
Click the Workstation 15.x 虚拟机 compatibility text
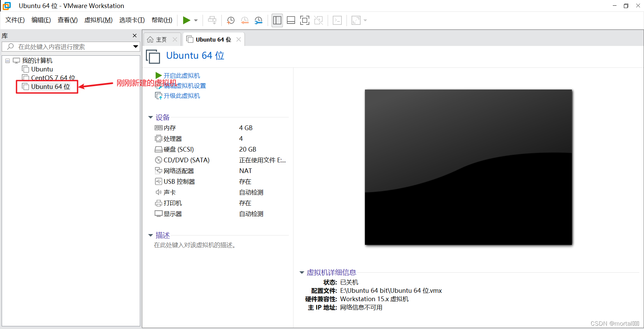click(x=374, y=299)
